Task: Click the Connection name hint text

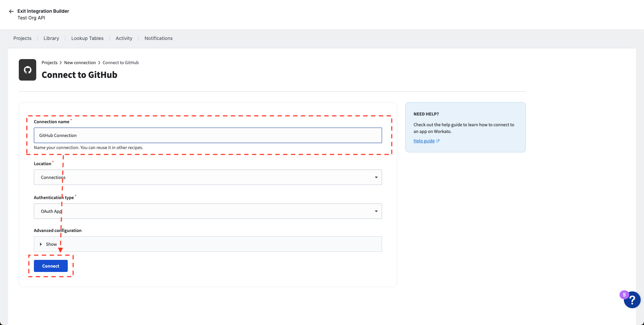Action: point(89,148)
